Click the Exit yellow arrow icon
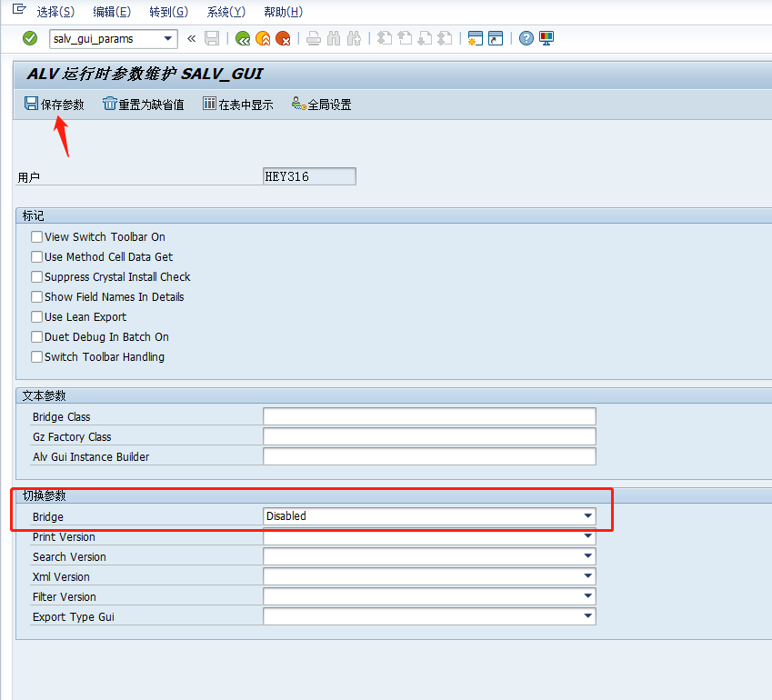 (261, 38)
